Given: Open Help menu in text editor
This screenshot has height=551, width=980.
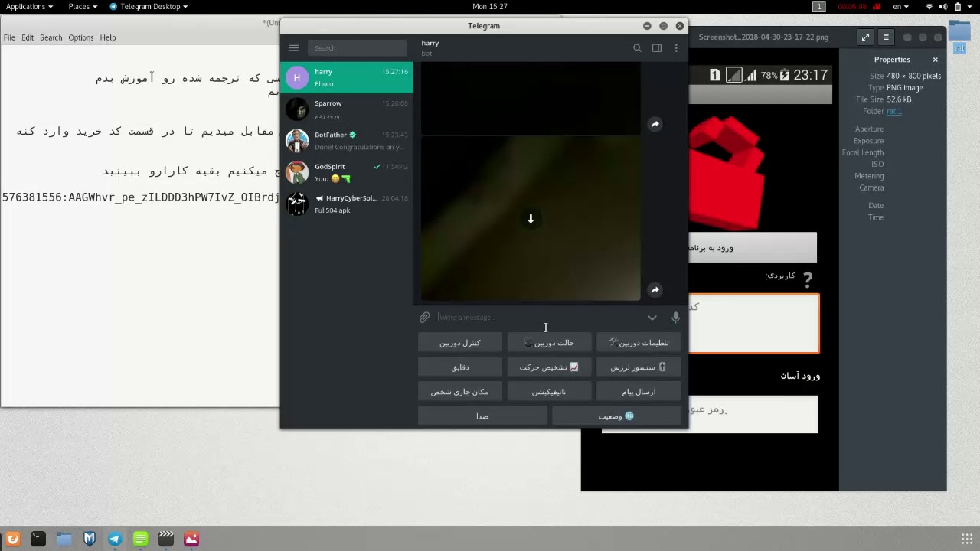Looking at the screenshot, I should (108, 37).
